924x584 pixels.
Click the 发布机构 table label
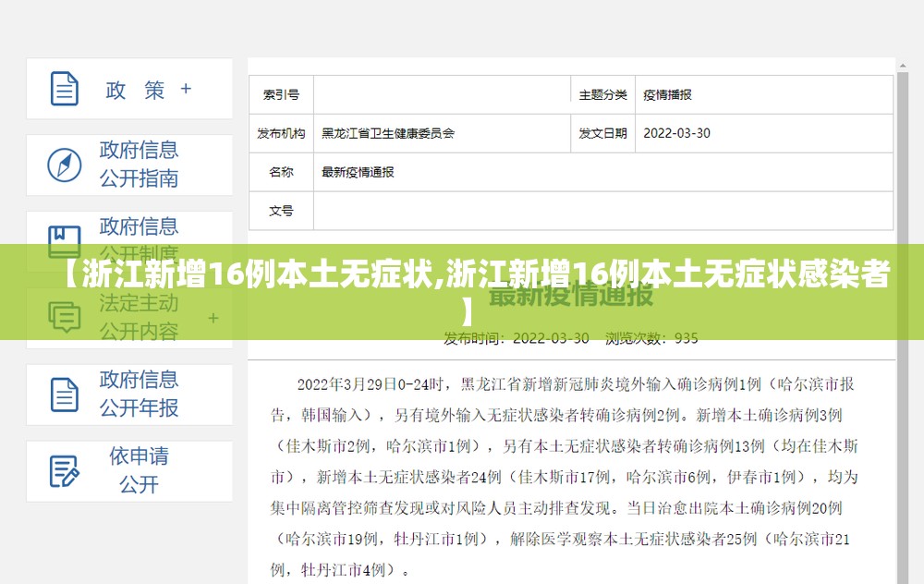281,134
